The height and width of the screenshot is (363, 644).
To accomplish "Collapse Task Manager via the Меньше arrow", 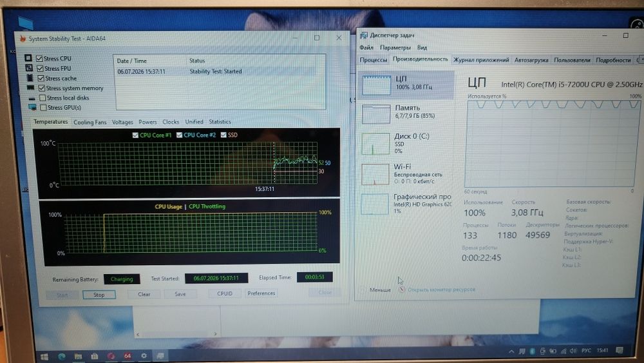I will 363,289.
